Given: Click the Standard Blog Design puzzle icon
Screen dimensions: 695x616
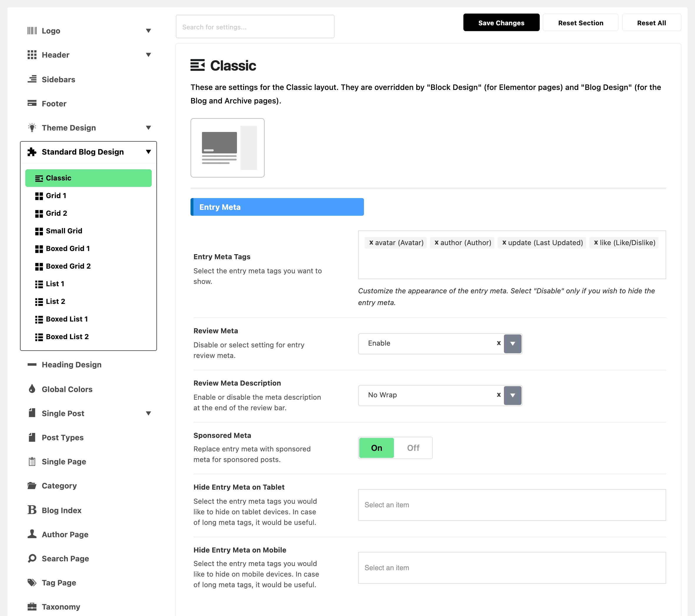Looking at the screenshot, I should [x=32, y=152].
